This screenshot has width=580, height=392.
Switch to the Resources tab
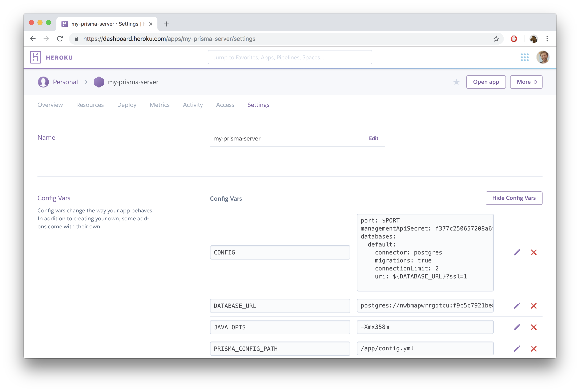point(90,105)
